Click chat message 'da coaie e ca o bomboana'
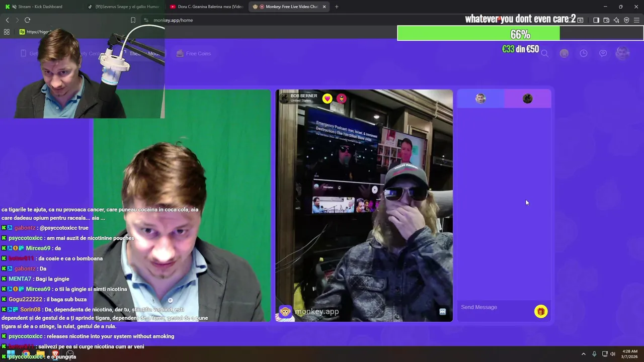This screenshot has height=362, width=644. click(x=70, y=258)
